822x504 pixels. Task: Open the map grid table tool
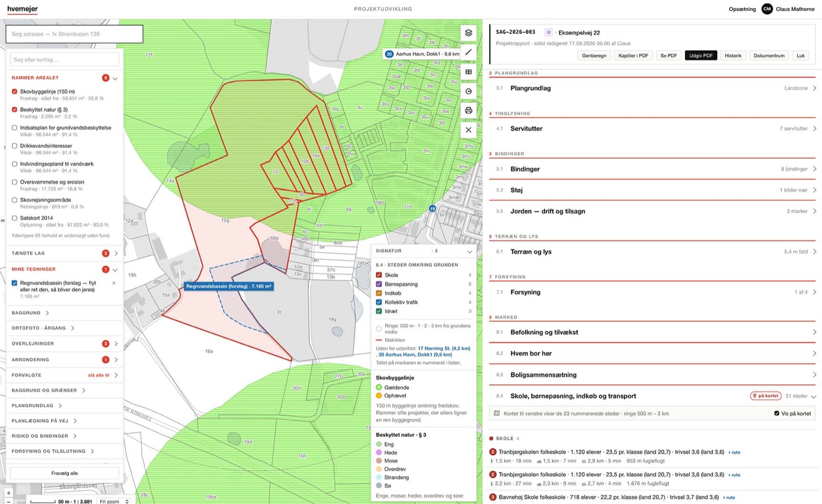click(x=468, y=72)
